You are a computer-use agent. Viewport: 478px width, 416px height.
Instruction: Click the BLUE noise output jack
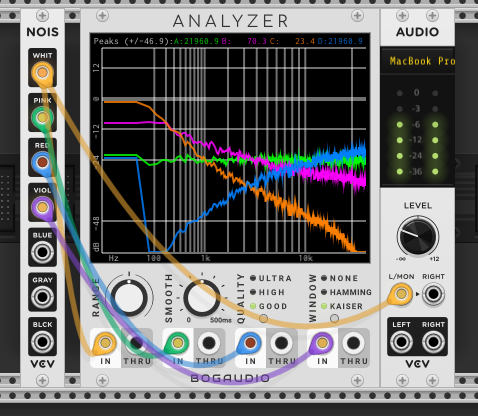42,252
